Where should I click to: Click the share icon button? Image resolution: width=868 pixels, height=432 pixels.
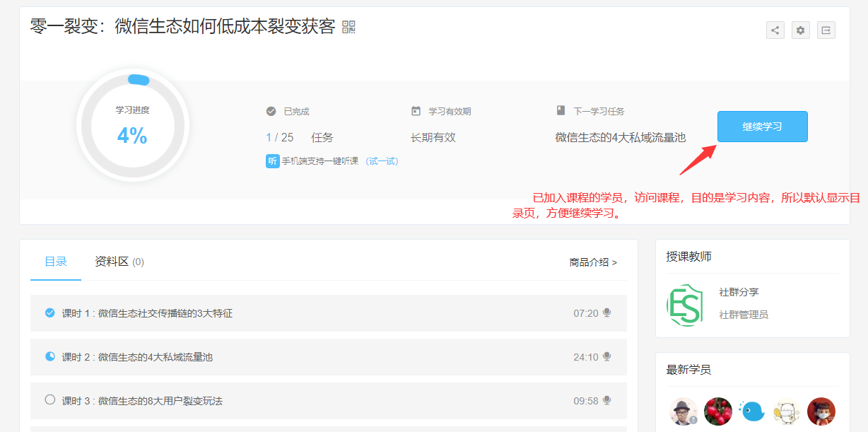coord(775,30)
